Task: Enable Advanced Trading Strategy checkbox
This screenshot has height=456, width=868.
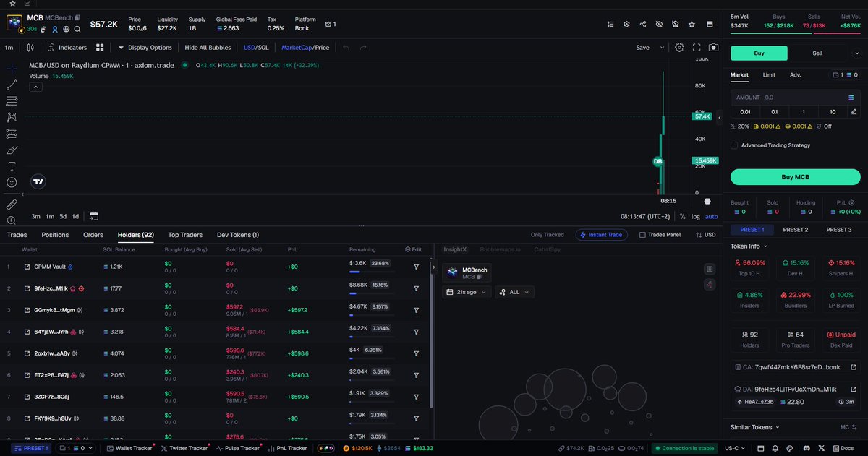Action: click(x=734, y=145)
